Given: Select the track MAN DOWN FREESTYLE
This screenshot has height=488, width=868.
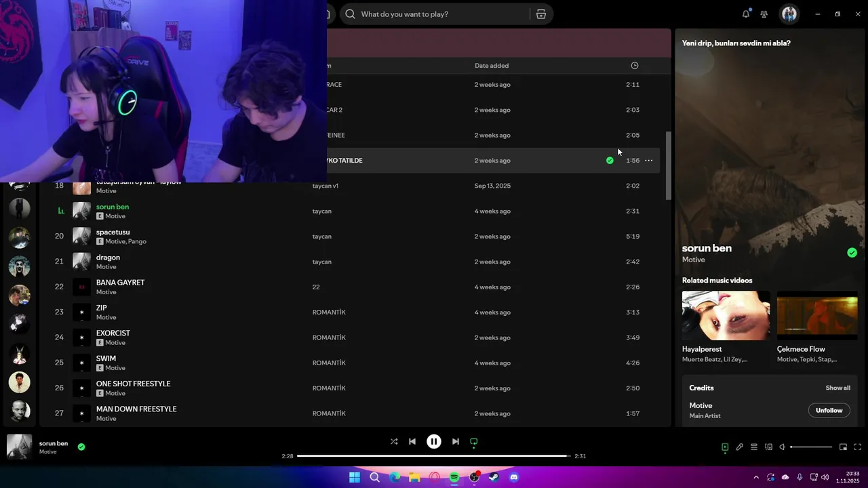Looking at the screenshot, I should [136, 409].
